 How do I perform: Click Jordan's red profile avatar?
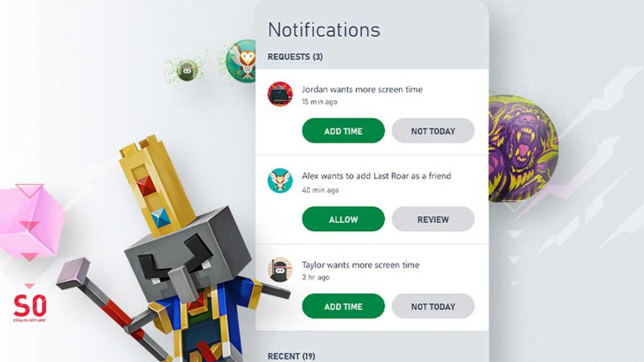[280, 94]
